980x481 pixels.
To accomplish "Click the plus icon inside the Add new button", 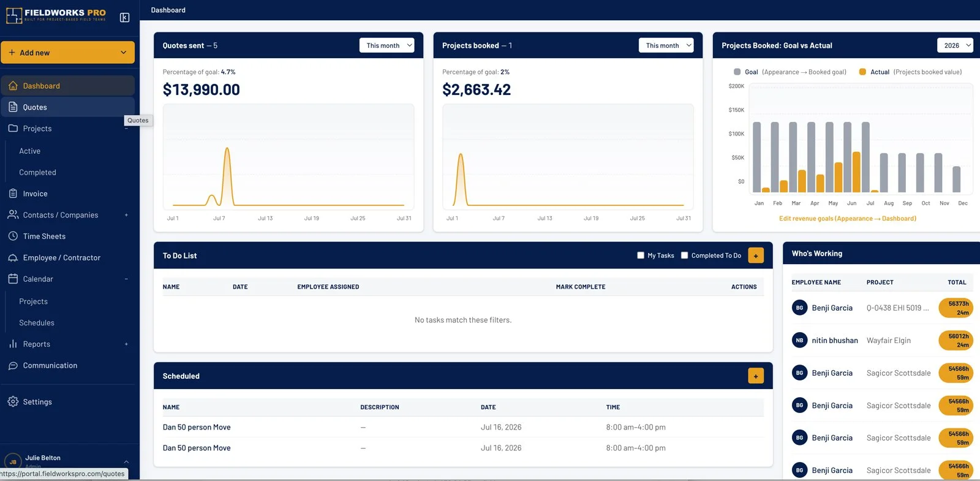I will [x=12, y=53].
